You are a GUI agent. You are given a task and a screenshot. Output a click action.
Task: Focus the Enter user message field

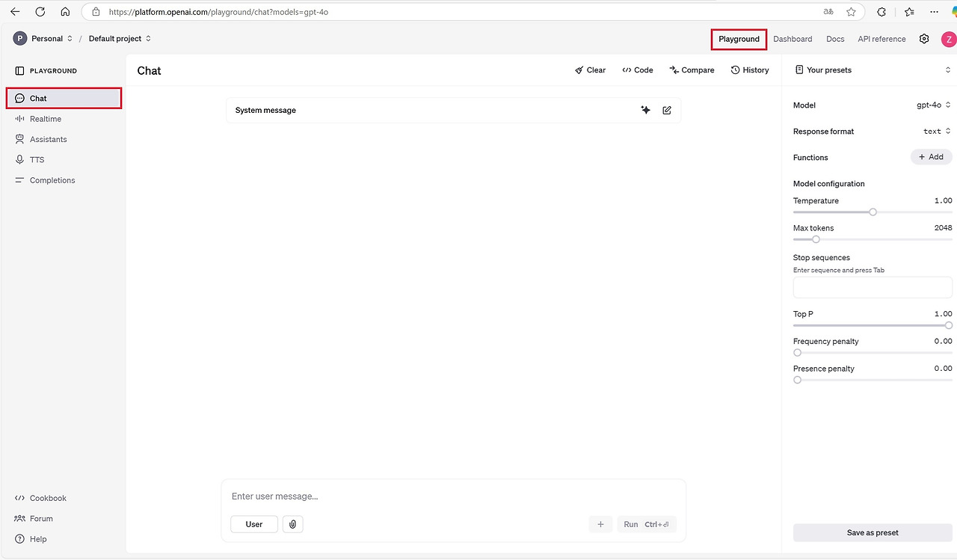point(453,496)
